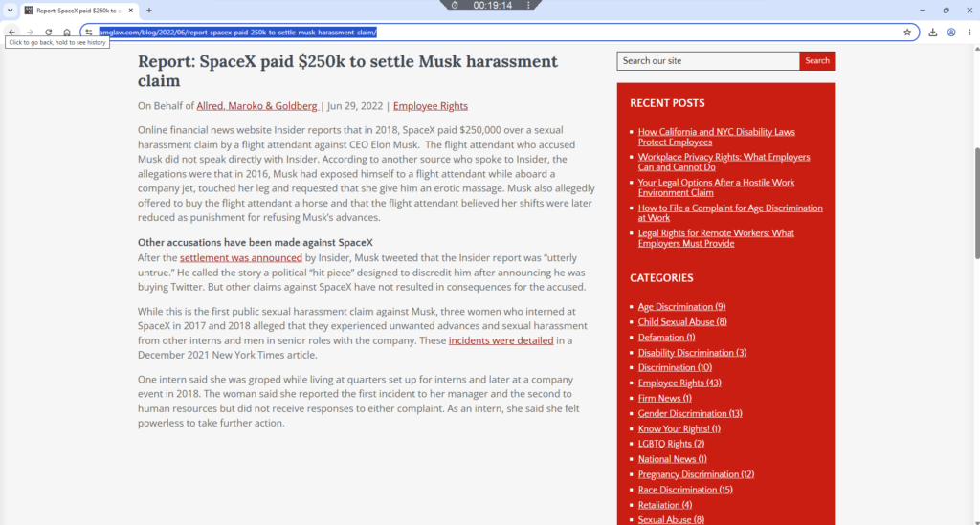
Task: Open How California and NYC Disability Laws post
Action: (716, 137)
